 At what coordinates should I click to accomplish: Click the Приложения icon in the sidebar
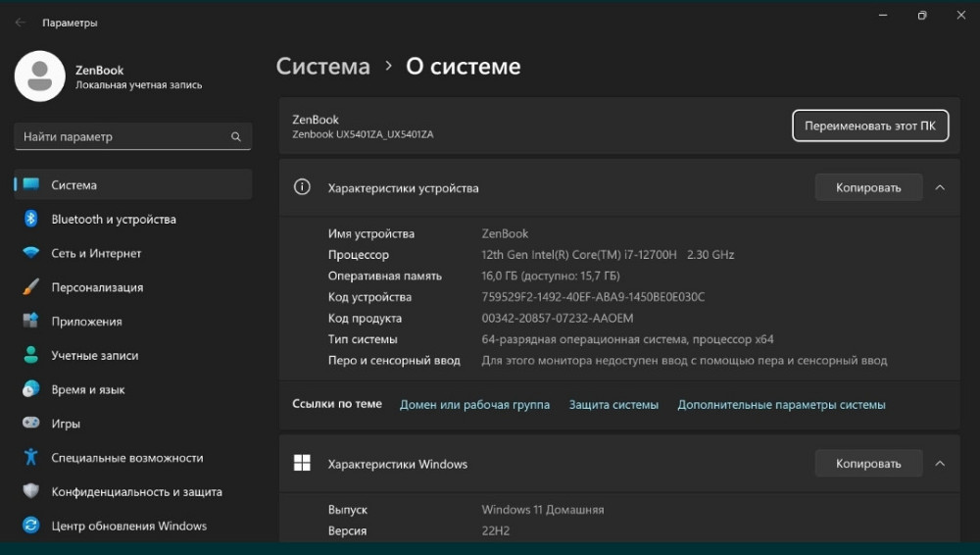tap(31, 322)
